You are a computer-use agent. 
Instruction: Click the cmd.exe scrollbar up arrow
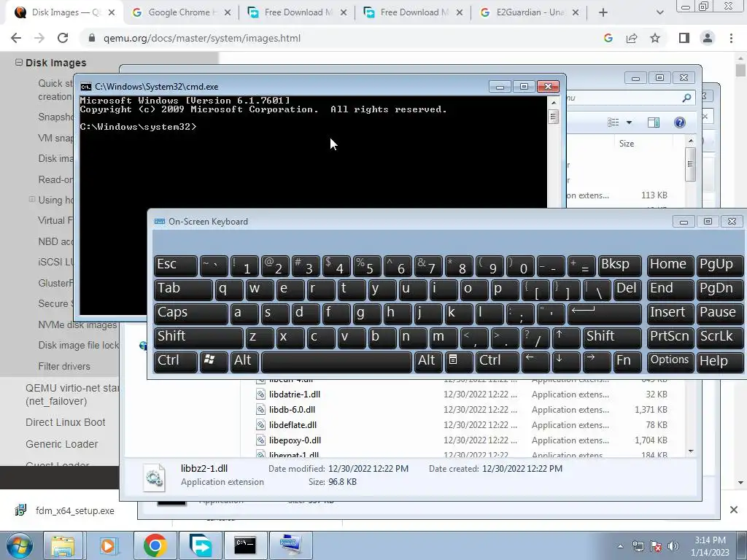coord(553,102)
